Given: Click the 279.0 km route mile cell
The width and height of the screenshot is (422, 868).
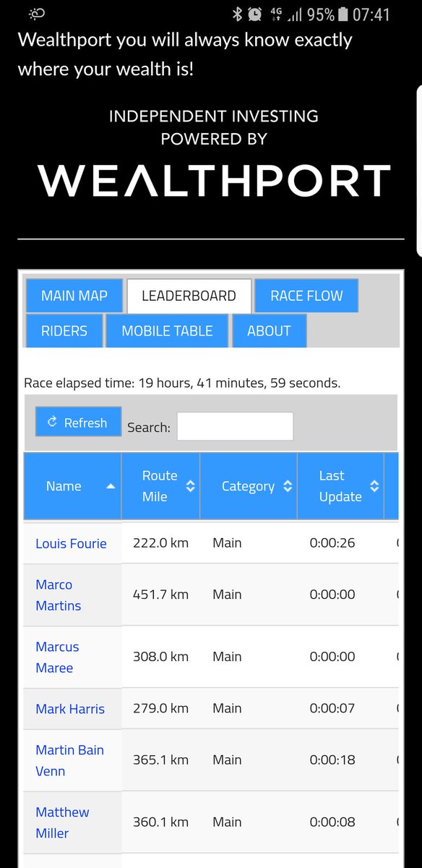Looking at the screenshot, I should (160, 708).
